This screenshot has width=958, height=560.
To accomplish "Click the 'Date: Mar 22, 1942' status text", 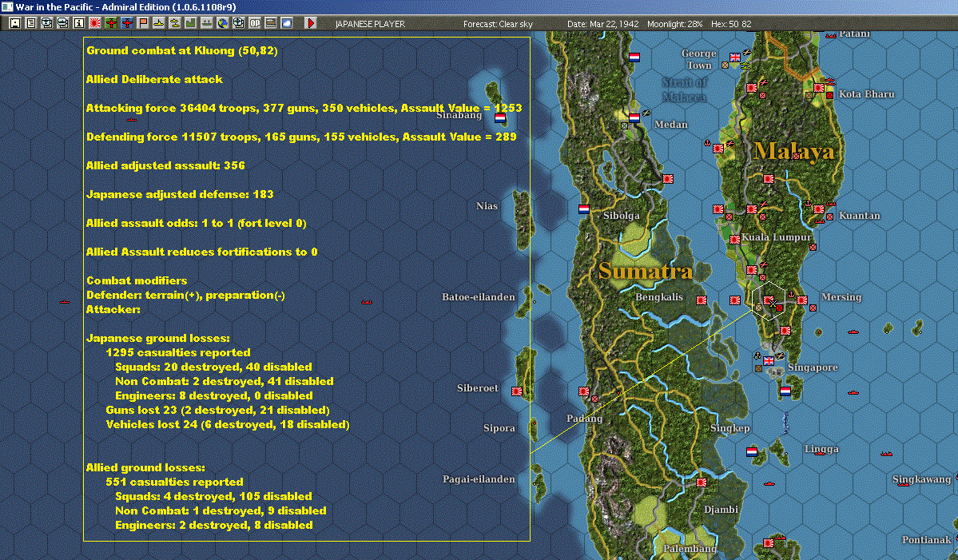I will [x=603, y=24].
